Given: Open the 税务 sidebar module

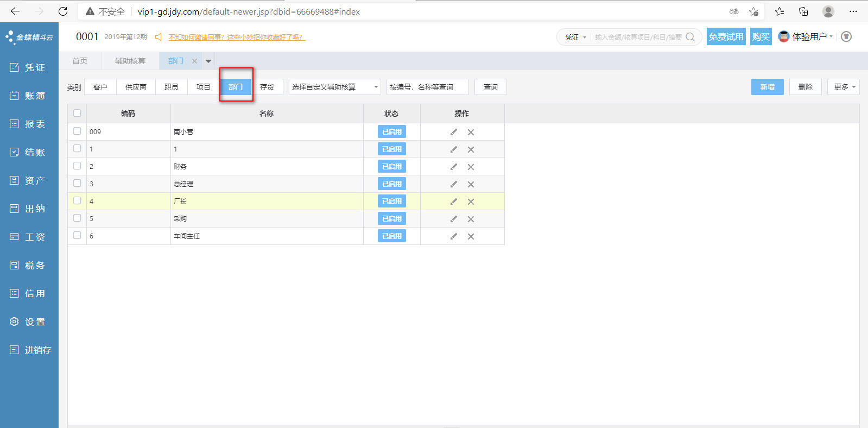Looking at the screenshot, I should pos(27,265).
